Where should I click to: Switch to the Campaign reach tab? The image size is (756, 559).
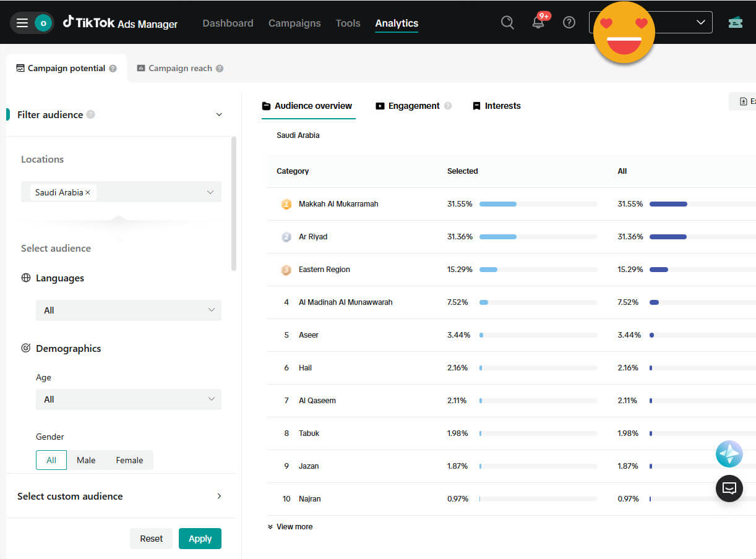tap(180, 69)
